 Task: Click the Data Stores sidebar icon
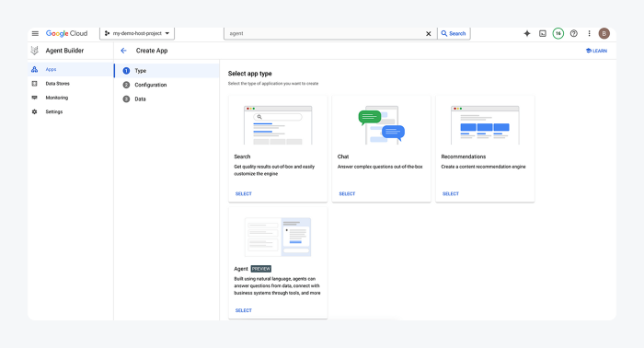(35, 84)
